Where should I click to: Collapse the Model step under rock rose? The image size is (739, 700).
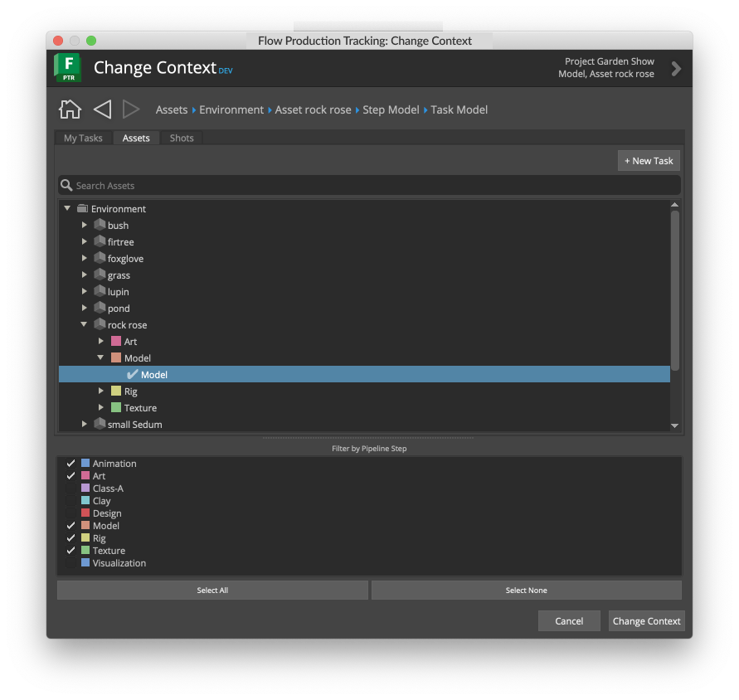tap(100, 357)
